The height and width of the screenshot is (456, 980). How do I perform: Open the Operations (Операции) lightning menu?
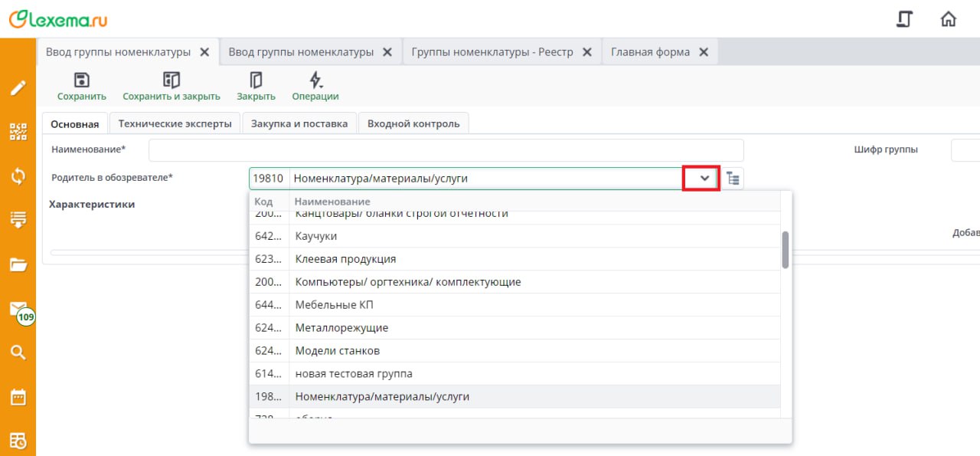[x=315, y=80]
